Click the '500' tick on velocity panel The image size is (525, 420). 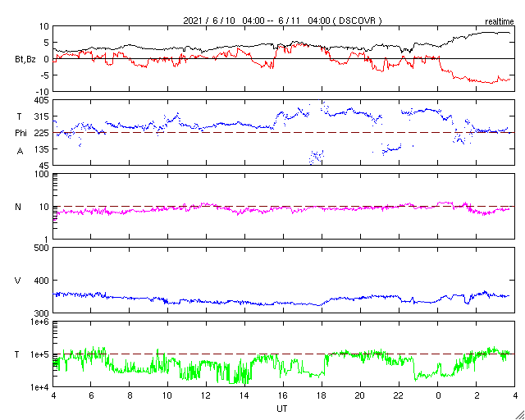42,248
